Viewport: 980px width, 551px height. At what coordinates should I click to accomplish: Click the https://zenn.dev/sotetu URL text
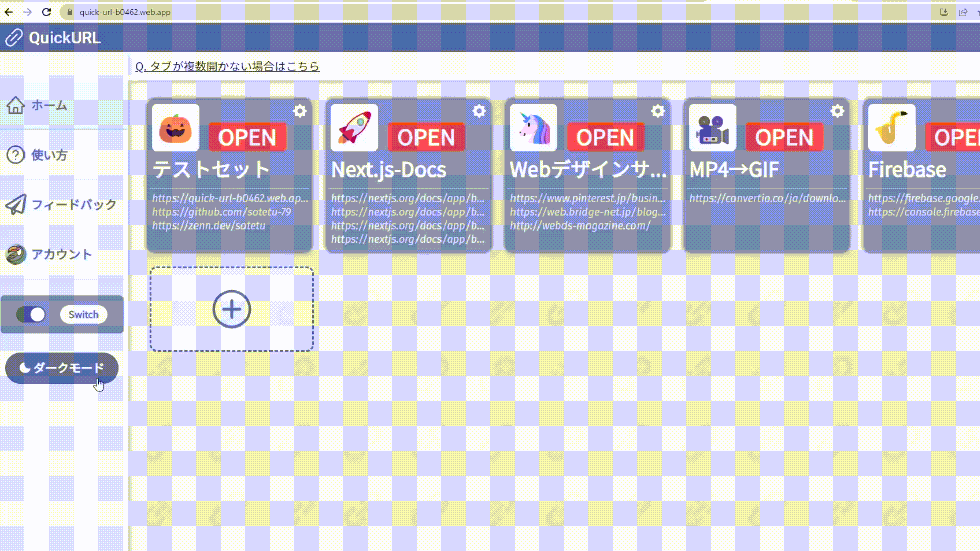[209, 226]
